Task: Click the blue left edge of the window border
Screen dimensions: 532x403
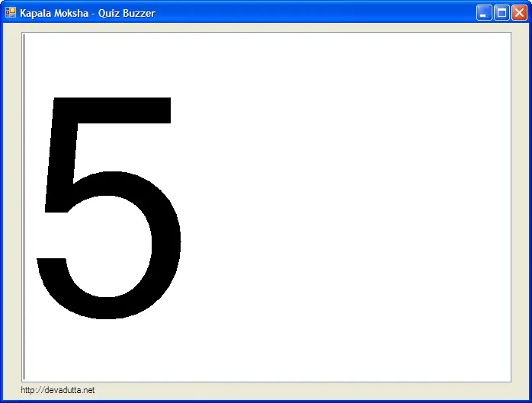Action: tap(2, 206)
